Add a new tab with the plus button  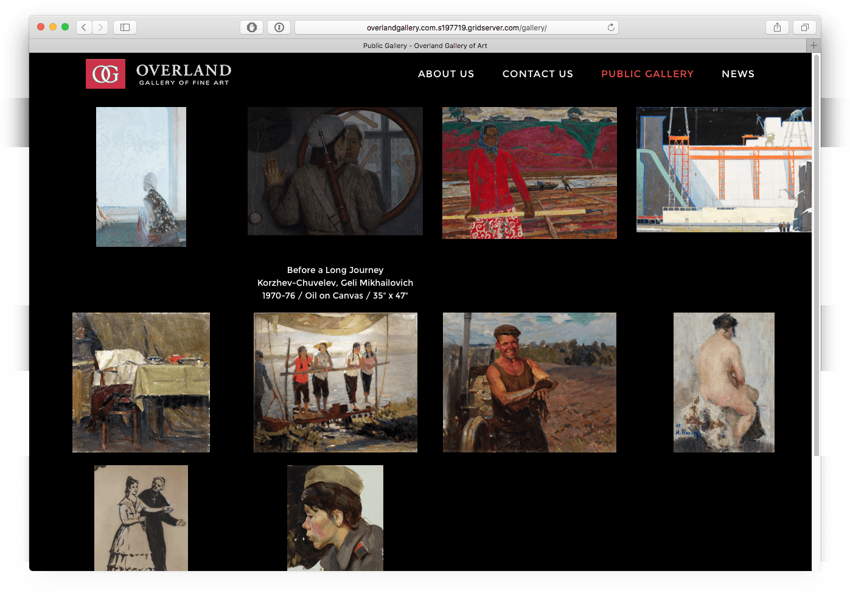813,46
